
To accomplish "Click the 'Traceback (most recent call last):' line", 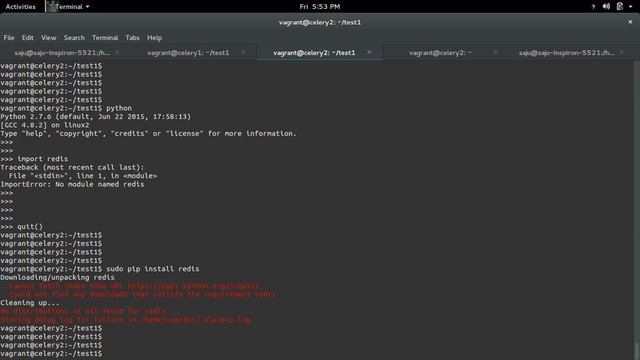I will [72, 167].
